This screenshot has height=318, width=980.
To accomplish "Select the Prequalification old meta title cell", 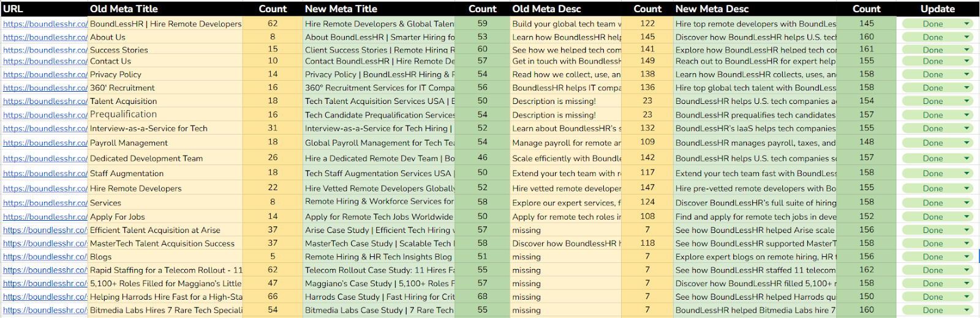I will tap(165, 114).
